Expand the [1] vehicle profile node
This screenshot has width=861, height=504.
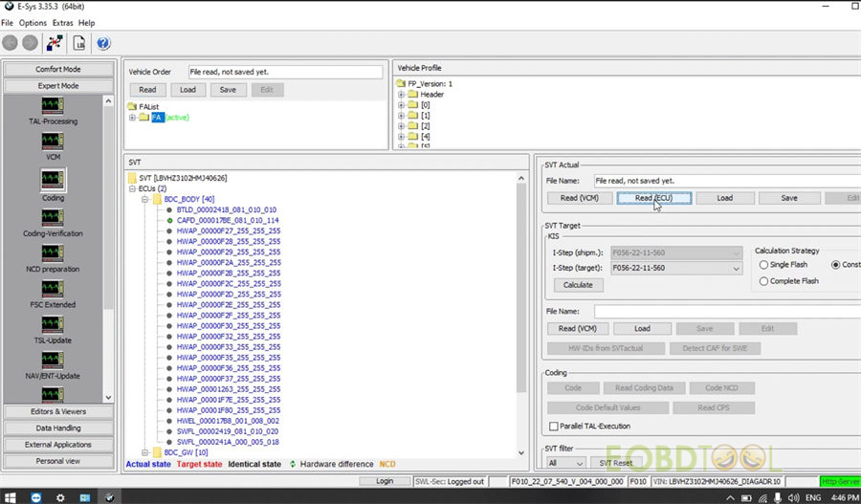coord(401,116)
